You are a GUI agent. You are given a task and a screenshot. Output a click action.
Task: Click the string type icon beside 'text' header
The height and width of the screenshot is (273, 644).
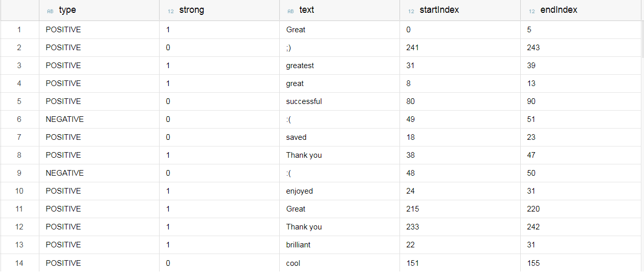291,11
